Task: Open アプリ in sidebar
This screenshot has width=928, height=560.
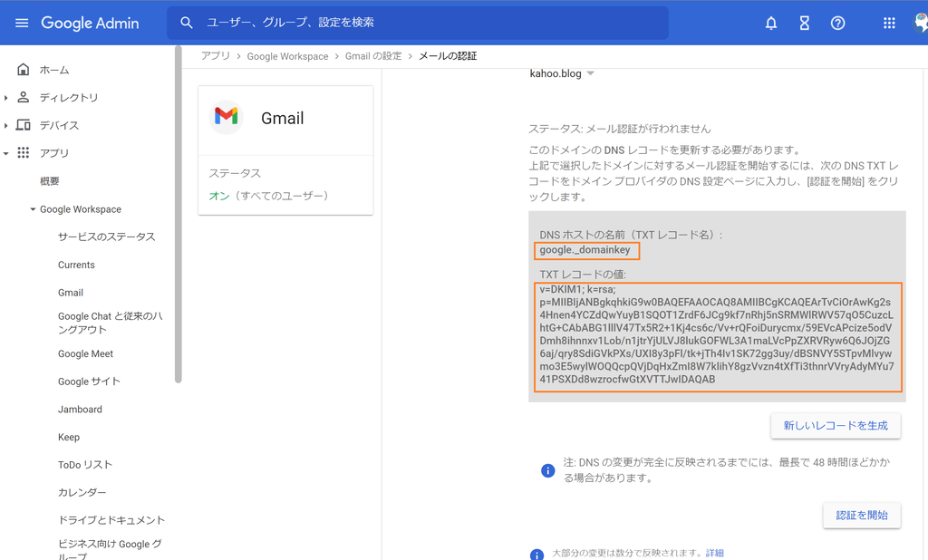Action: (54, 153)
